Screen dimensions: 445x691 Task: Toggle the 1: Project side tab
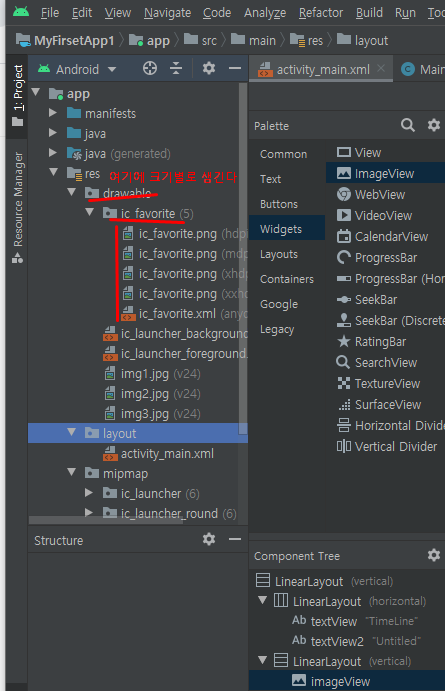(18, 95)
